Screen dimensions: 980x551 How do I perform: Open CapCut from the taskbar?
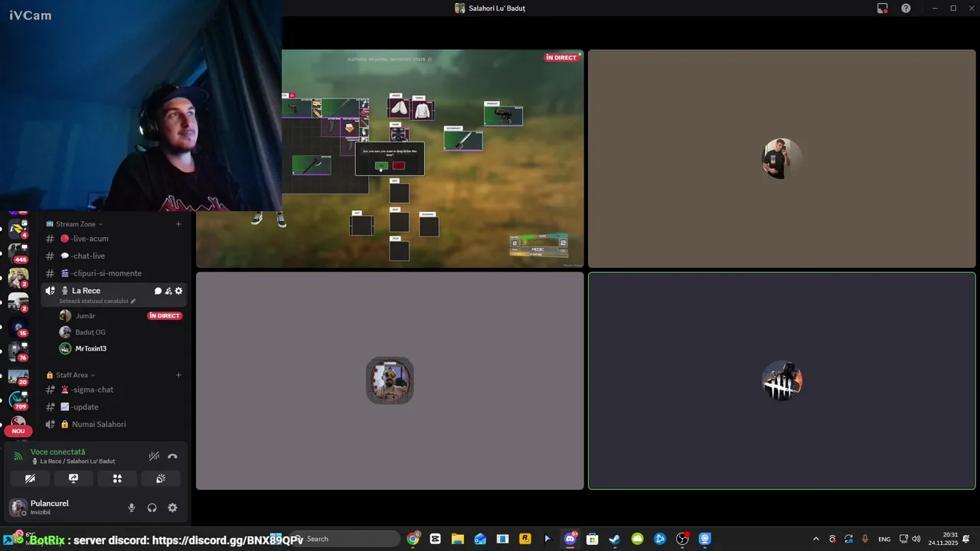coord(436,539)
